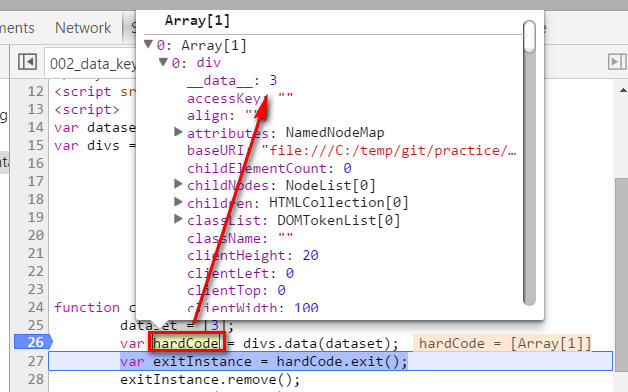Click the 'var dataset' text on line 14

95,128
